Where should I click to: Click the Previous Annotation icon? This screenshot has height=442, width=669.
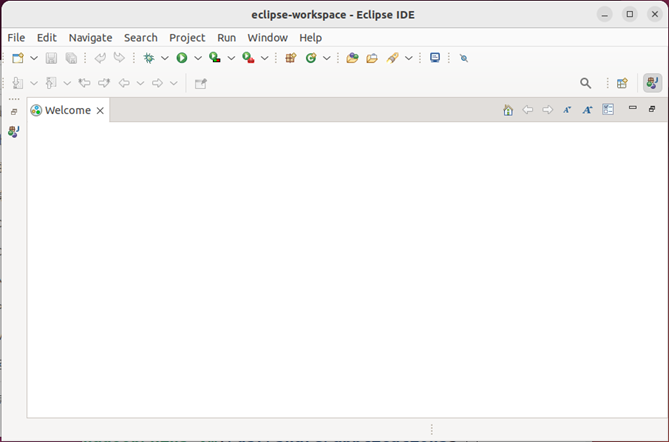51,83
